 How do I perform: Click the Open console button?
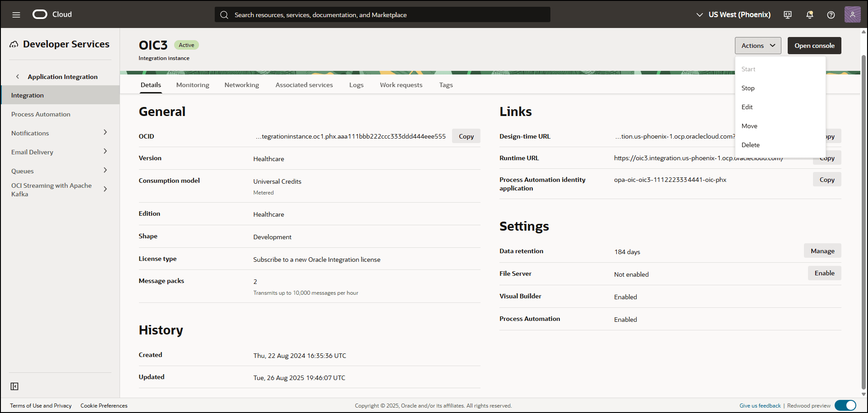814,45
